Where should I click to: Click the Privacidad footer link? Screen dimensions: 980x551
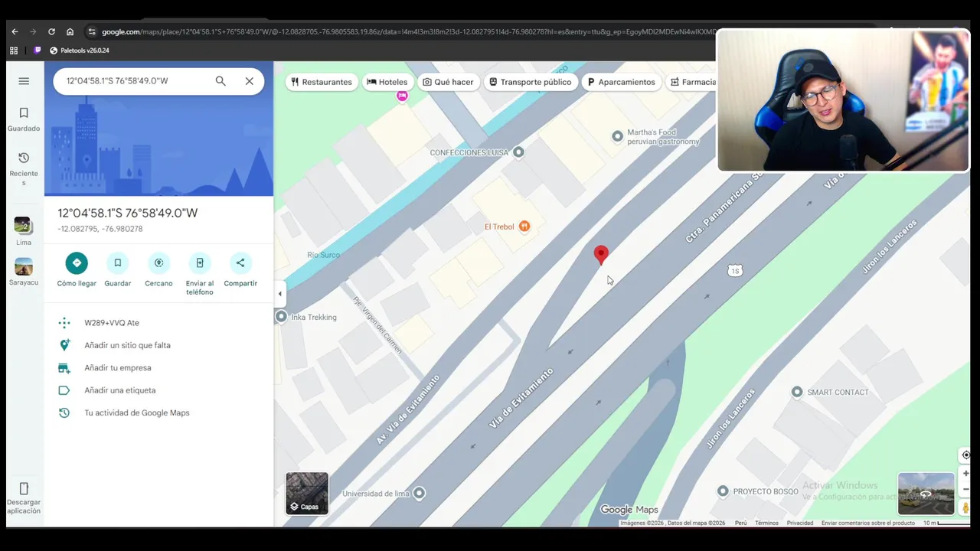click(x=800, y=523)
